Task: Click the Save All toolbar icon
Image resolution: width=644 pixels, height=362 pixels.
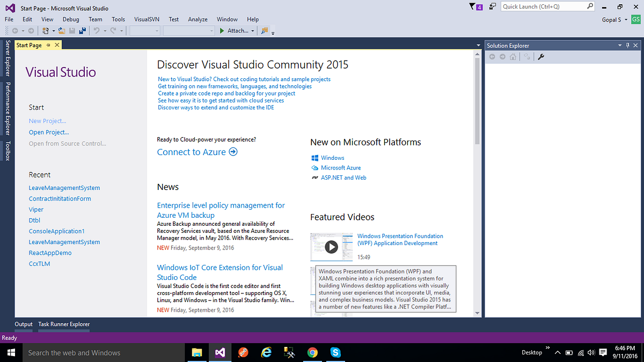Action: (83, 31)
